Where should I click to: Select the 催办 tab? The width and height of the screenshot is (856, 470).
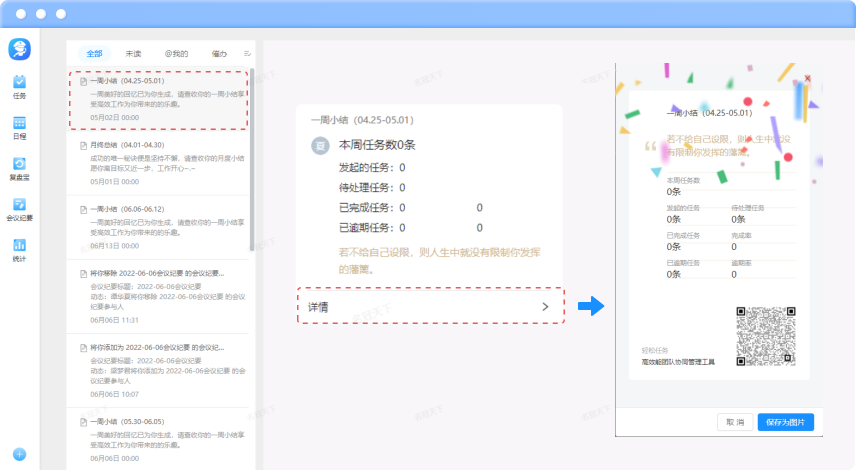(219, 53)
